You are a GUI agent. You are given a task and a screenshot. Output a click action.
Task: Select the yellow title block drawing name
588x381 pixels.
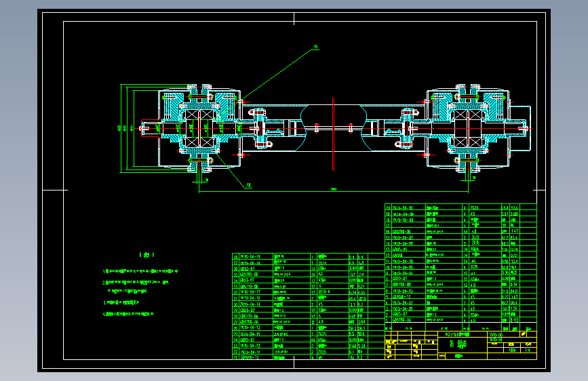coord(460,344)
